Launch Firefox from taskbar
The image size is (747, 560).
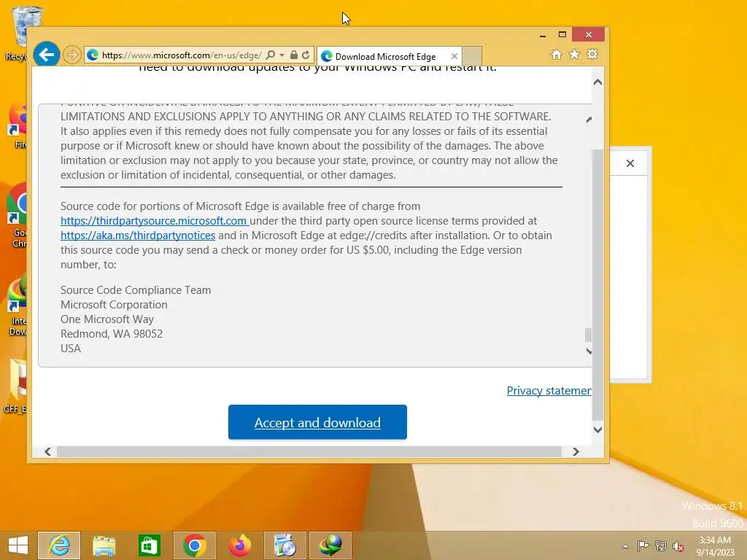pyautogui.click(x=239, y=545)
